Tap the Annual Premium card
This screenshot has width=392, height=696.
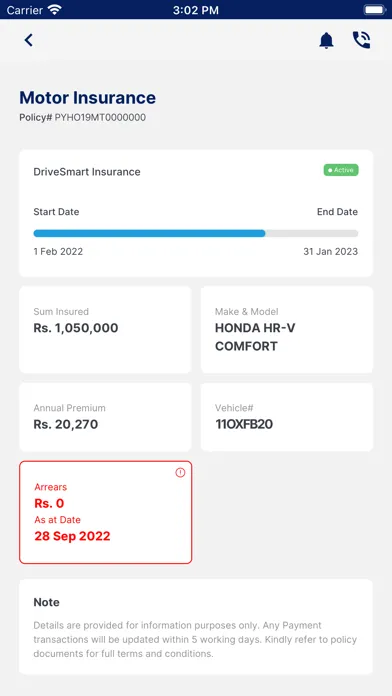(x=105, y=417)
